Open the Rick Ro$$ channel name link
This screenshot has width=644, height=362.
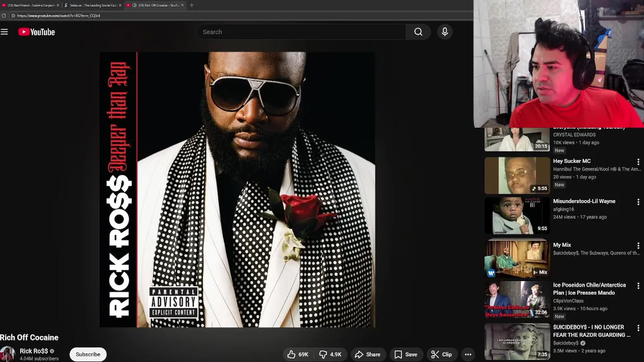coord(34,351)
